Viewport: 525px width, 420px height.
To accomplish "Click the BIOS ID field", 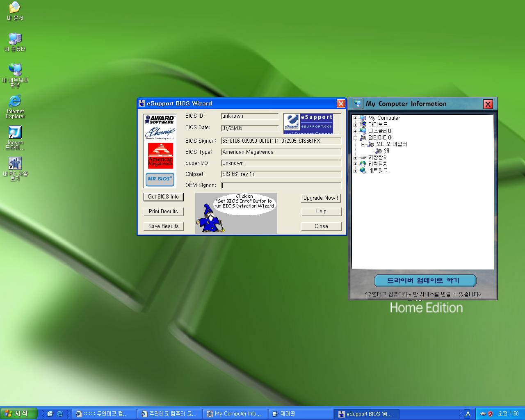I will tap(250, 116).
